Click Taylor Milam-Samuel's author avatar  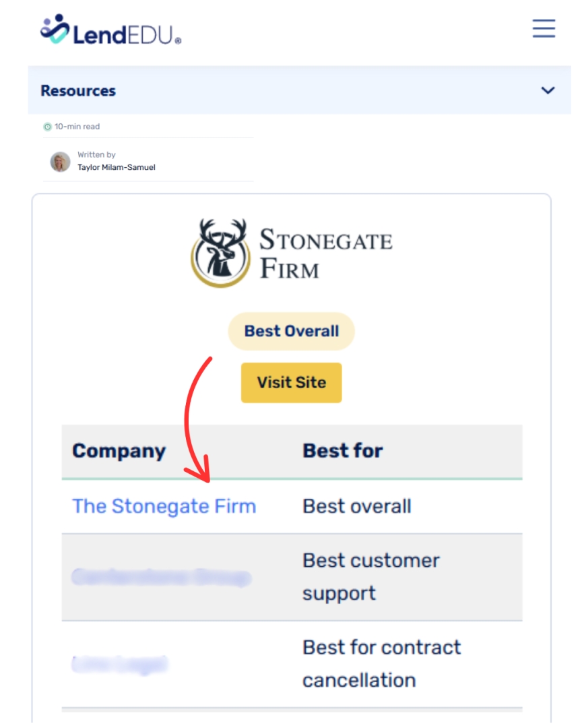60,162
